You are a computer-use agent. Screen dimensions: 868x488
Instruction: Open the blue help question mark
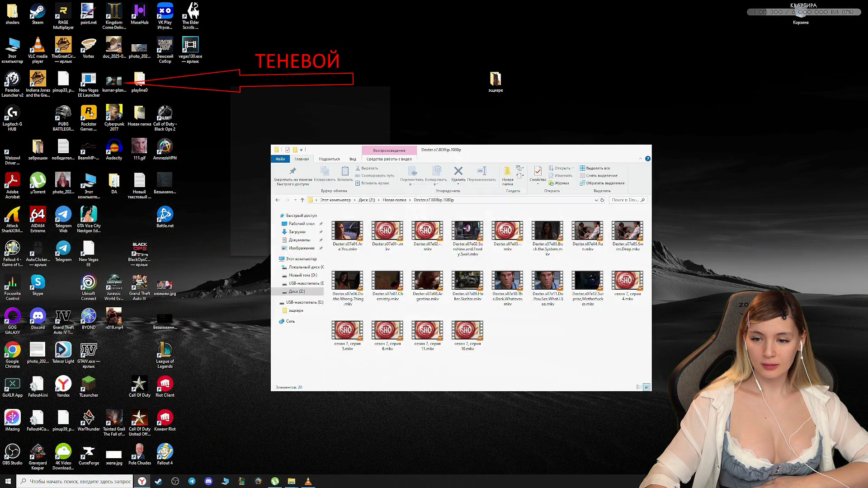click(648, 159)
